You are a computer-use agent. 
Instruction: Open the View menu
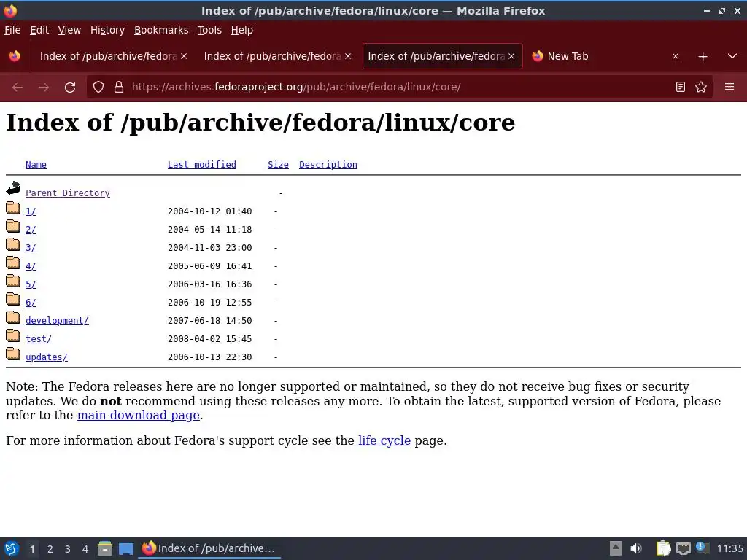click(x=69, y=30)
